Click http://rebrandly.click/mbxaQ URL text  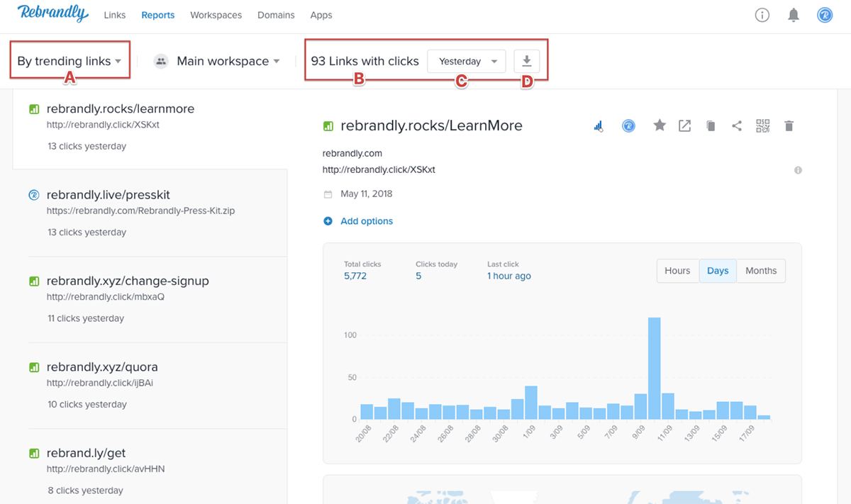click(106, 297)
